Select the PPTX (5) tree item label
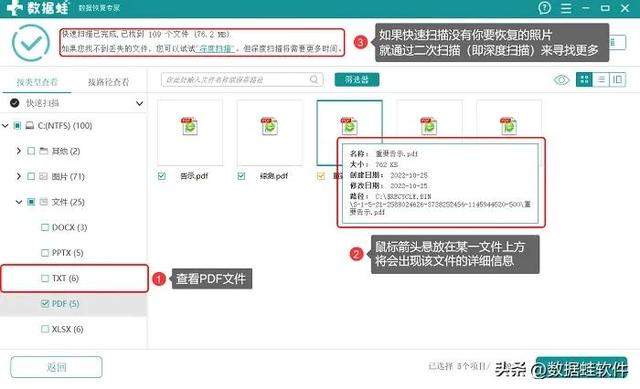Screen dimensions: 640x389 [x=67, y=253]
